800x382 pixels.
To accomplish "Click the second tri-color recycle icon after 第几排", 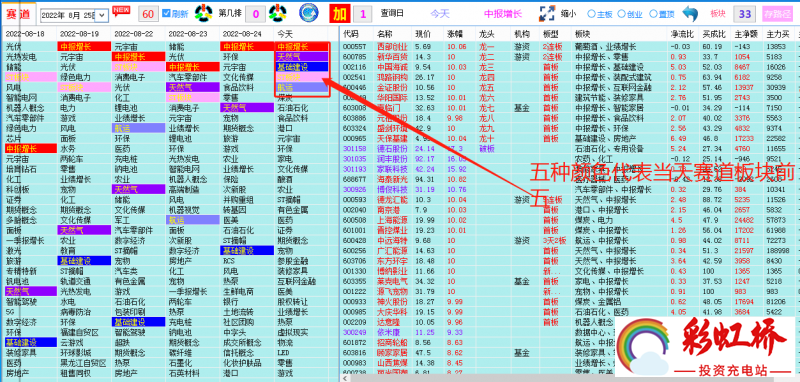I will [x=277, y=13].
